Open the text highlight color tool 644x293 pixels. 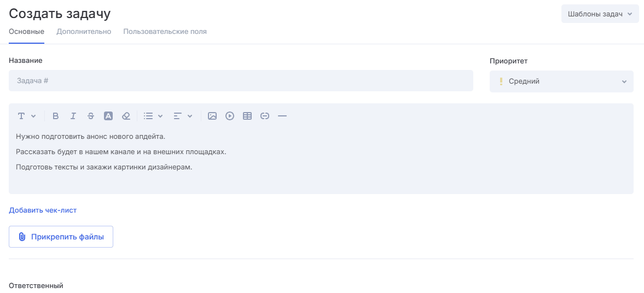[x=108, y=116]
